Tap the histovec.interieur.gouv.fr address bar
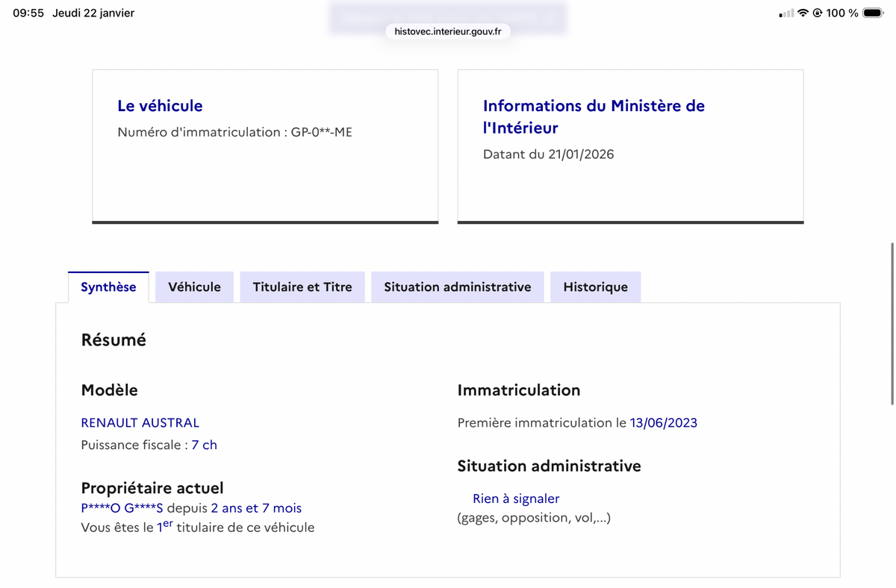896x588 pixels. tap(448, 31)
